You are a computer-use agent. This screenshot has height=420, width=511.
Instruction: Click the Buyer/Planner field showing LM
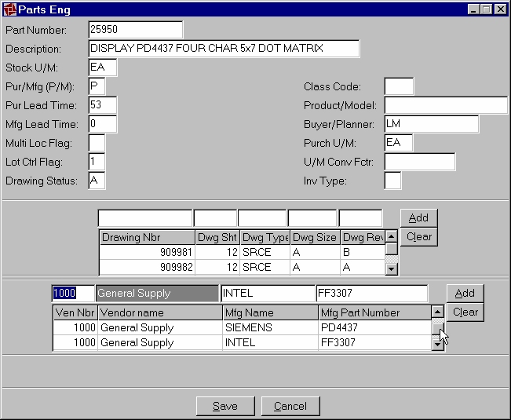click(432, 124)
